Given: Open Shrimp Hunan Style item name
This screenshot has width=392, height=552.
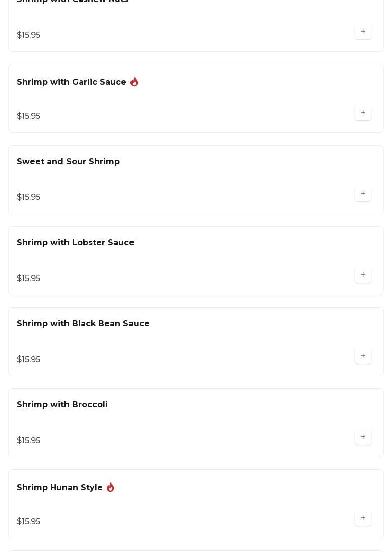Looking at the screenshot, I should [x=59, y=488].
